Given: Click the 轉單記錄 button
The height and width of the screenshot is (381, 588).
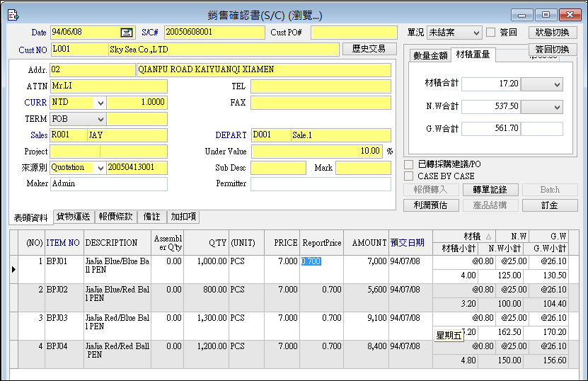Looking at the screenshot, I should coord(490,190).
